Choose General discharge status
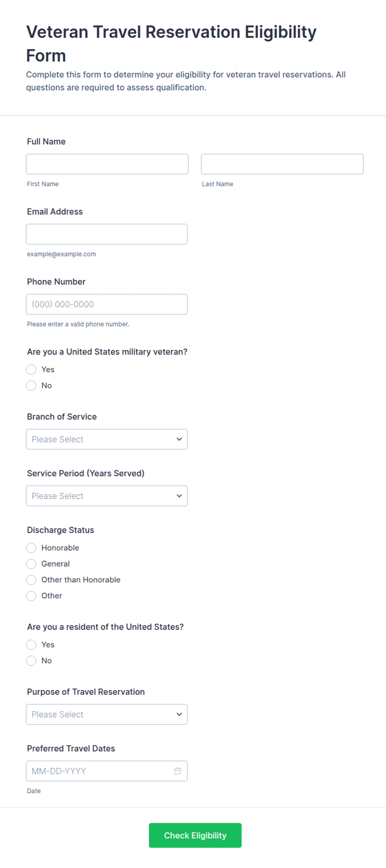Viewport: 386px width, 868px height. click(x=31, y=564)
